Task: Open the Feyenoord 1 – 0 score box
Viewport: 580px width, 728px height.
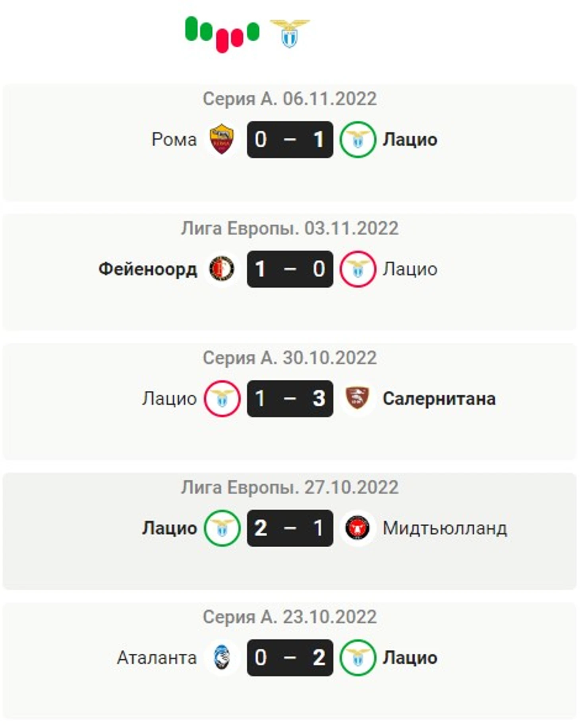Action: pyautogui.click(x=290, y=269)
